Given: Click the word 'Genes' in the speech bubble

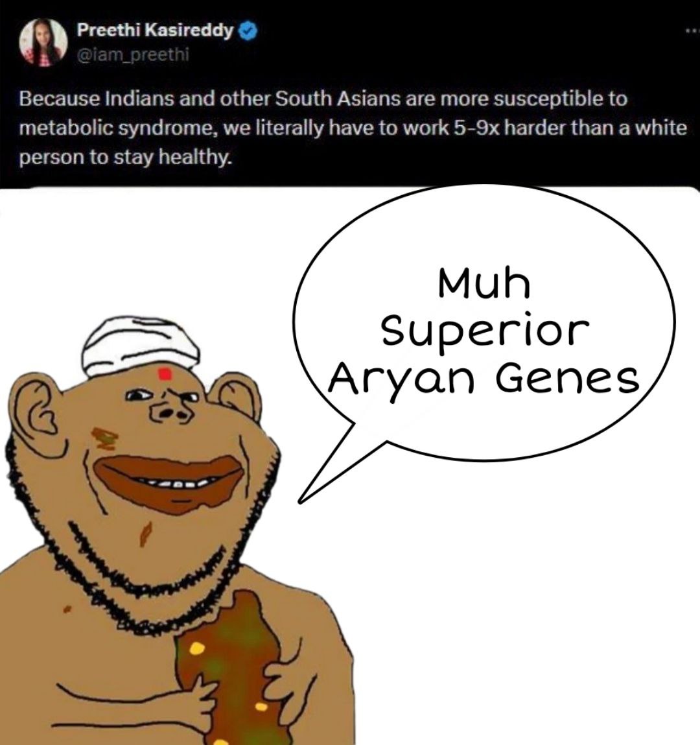Looking at the screenshot, I should pyautogui.click(x=568, y=379).
